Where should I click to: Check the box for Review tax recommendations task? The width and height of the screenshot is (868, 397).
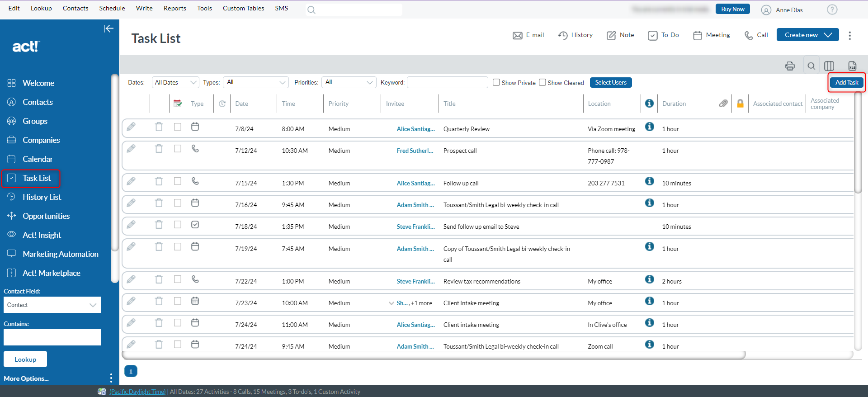[178, 279]
